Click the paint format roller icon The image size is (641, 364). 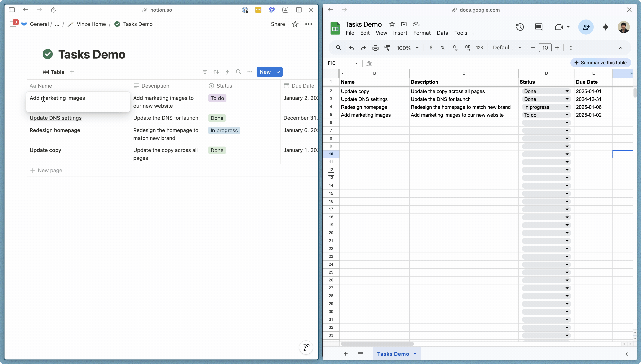pyautogui.click(x=387, y=48)
